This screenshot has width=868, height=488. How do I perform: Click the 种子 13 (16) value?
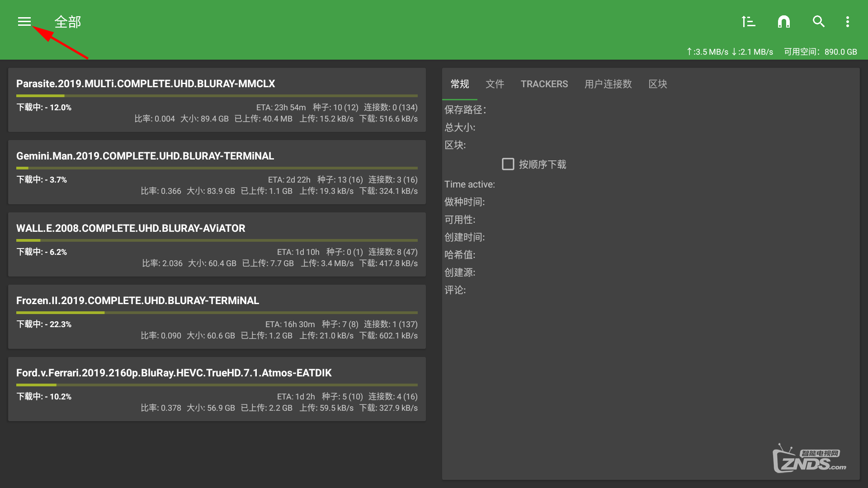coord(340,180)
